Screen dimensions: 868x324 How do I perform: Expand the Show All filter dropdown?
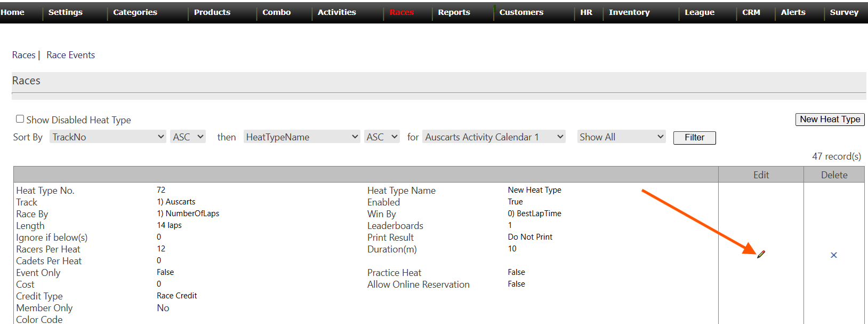click(x=621, y=137)
